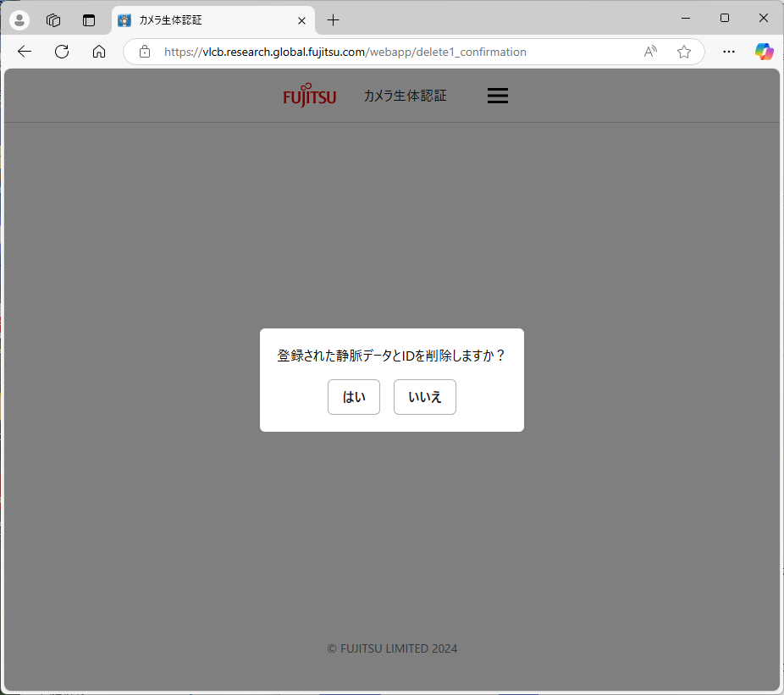Confirm deletion with the はい button
This screenshot has height=695, width=784.
point(354,397)
